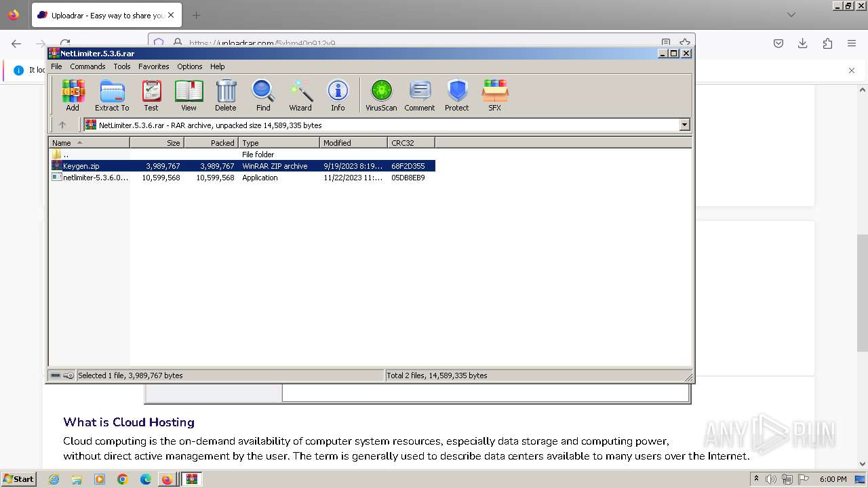Image resolution: width=868 pixels, height=488 pixels.
Task: Close the Uploadrar browser tab
Action: coord(170,15)
